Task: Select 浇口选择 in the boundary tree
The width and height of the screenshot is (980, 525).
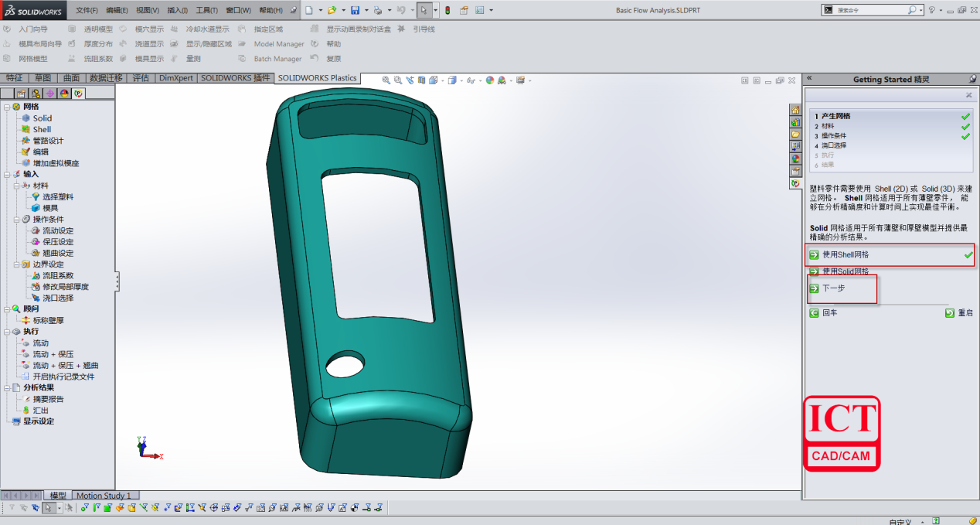Action: pos(58,298)
